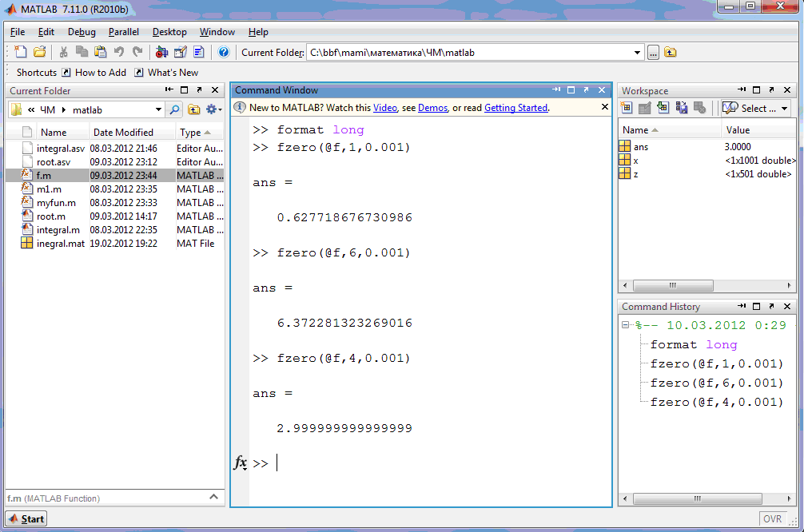Image resolution: width=804 pixels, height=532 pixels.
Task: Expand the Current Folder path dropdown in toolbar
Action: (637, 52)
